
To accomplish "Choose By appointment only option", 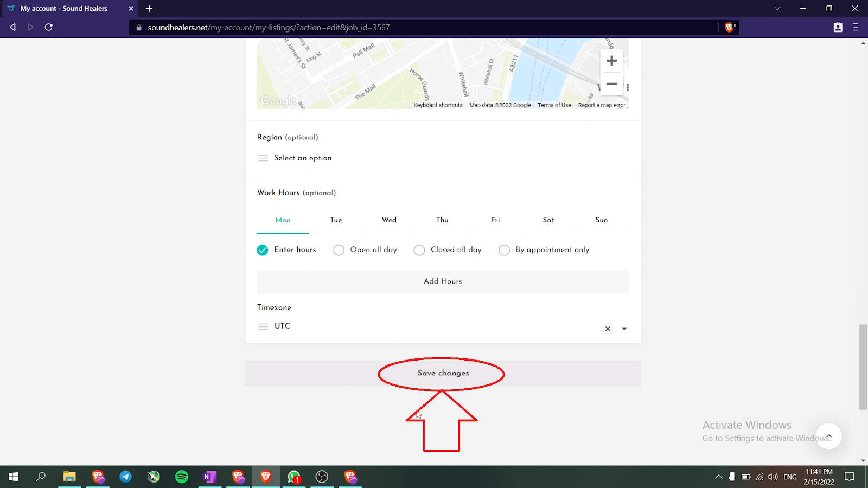I will pos(504,250).
